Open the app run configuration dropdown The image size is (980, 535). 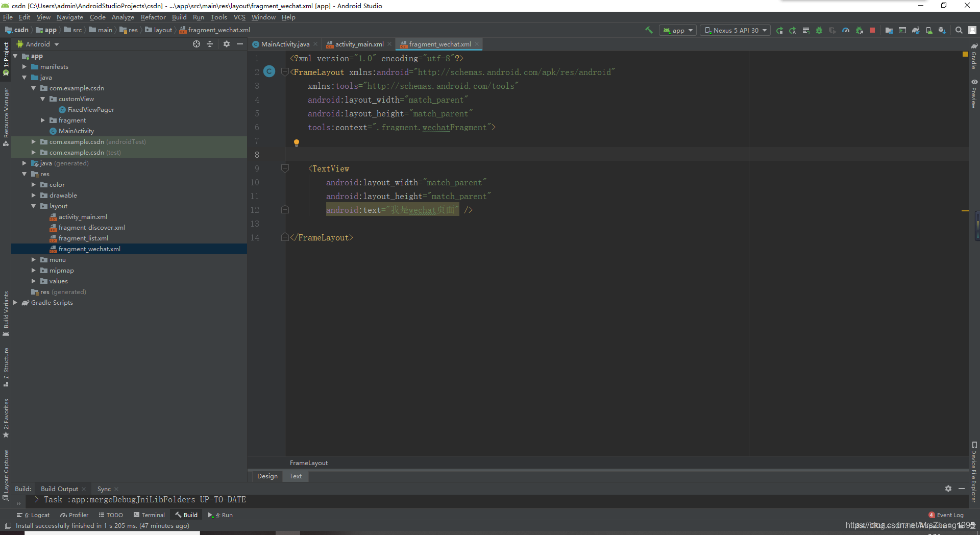(x=678, y=30)
